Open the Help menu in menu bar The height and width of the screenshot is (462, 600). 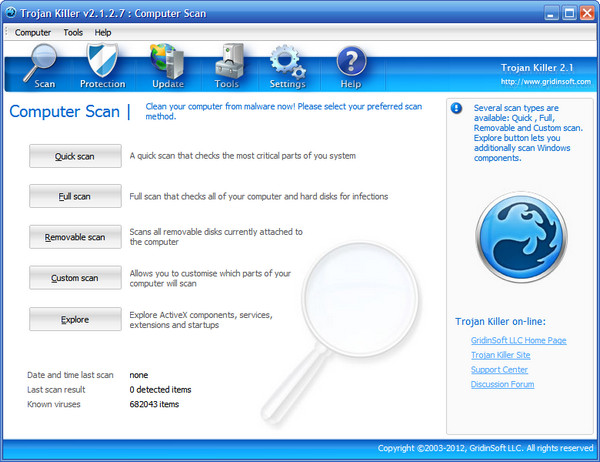click(x=103, y=32)
